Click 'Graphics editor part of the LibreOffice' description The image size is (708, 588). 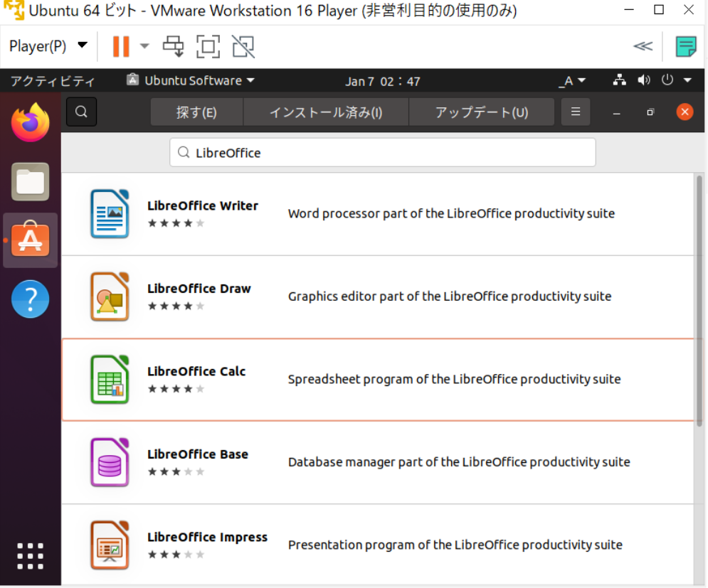click(x=450, y=296)
